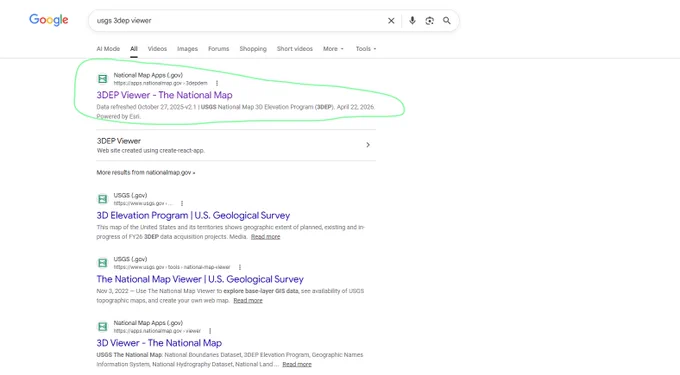Viewport: 680px width, 375px height.
Task: Click the www.usgs.gov tools national-map-viewer URL
Action: pos(172,267)
